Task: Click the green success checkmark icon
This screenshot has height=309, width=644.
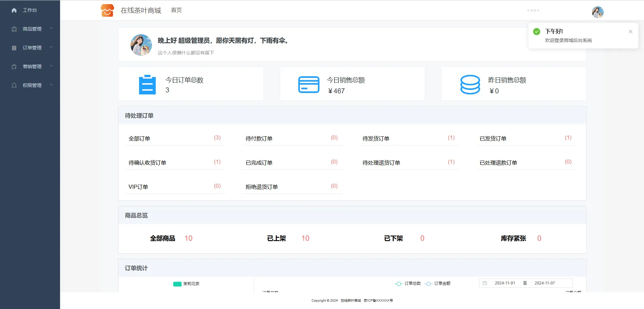Action: (537, 32)
